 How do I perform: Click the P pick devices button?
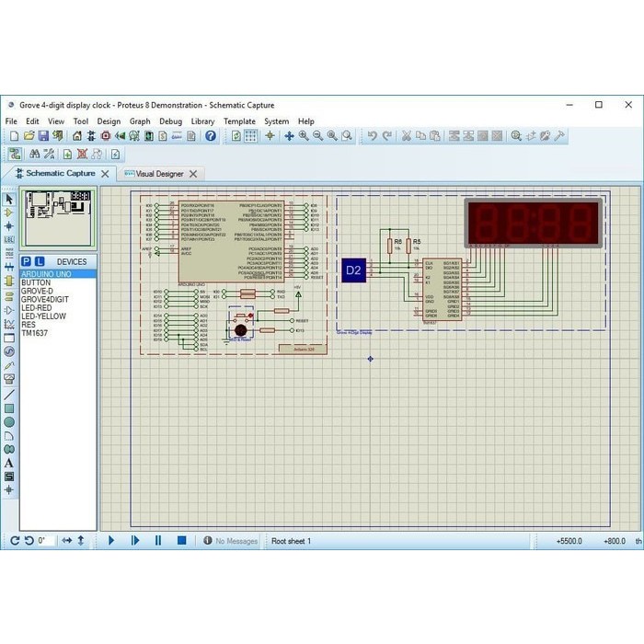[26, 261]
